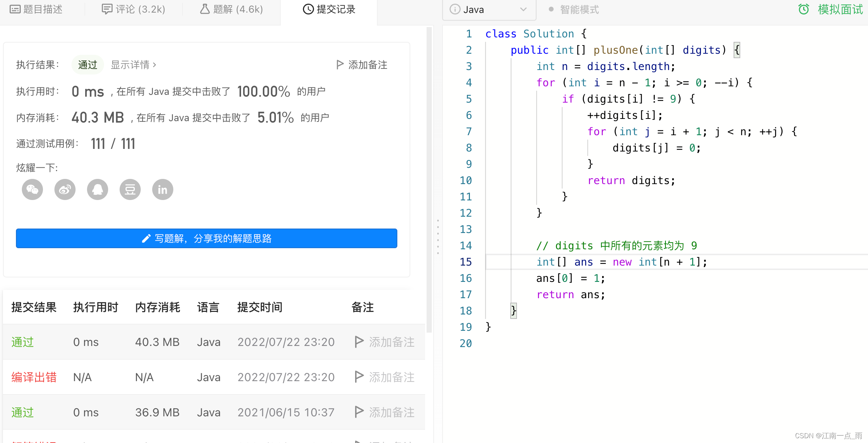The height and width of the screenshot is (443, 868).
Task: Toggle 智能模式 smart mode
Action: (x=574, y=10)
